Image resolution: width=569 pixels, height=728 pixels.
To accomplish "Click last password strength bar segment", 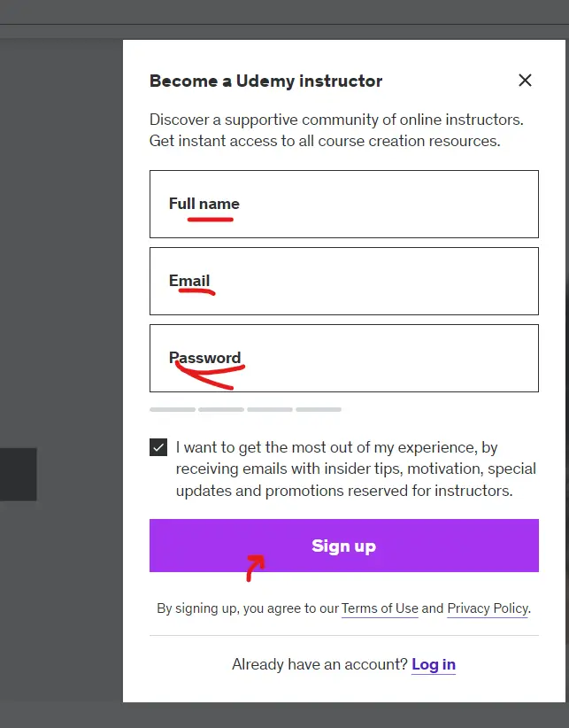I will tap(319, 410).
